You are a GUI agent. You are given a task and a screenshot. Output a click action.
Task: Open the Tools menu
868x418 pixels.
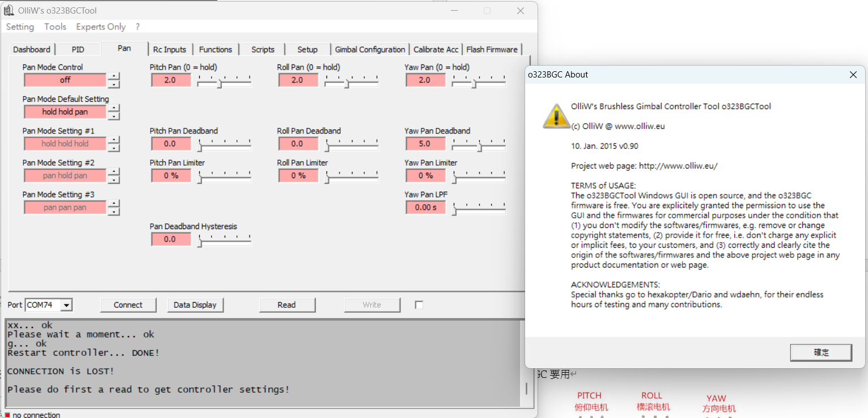(55, 27)
